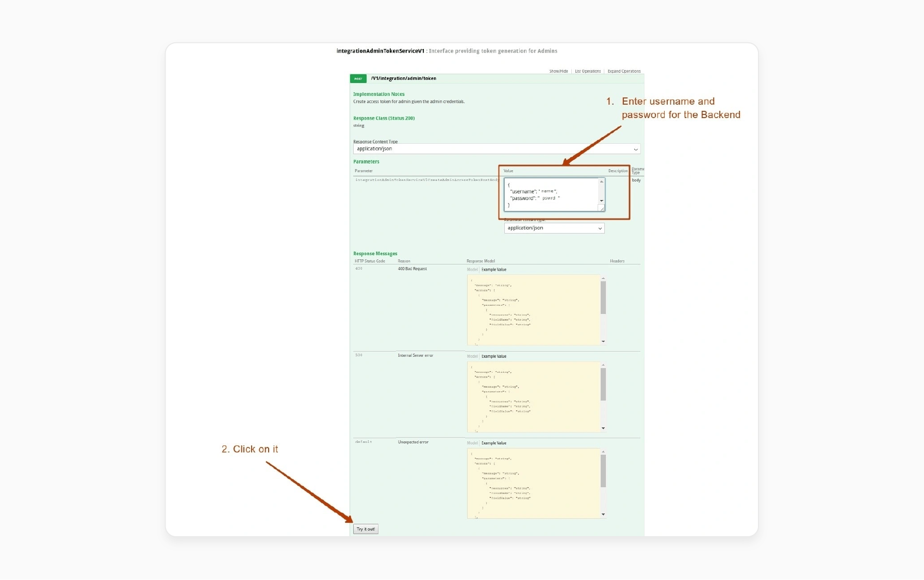Click the resize grip on the parameter textarea

601,208
